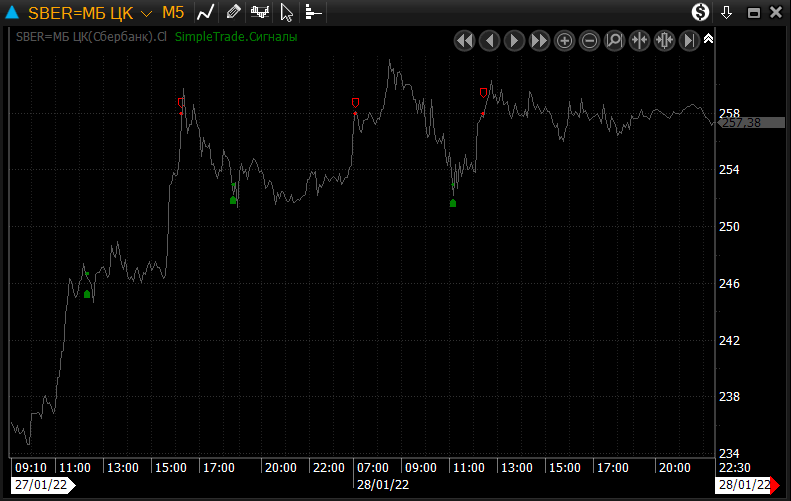
Task: Zoom in with the plus button
Action: pos(564,41)
